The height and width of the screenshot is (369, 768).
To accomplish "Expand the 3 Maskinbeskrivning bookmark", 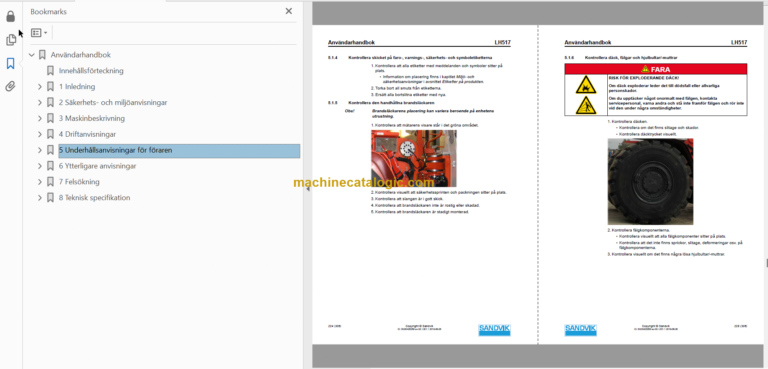I will [x=40, y=118].
